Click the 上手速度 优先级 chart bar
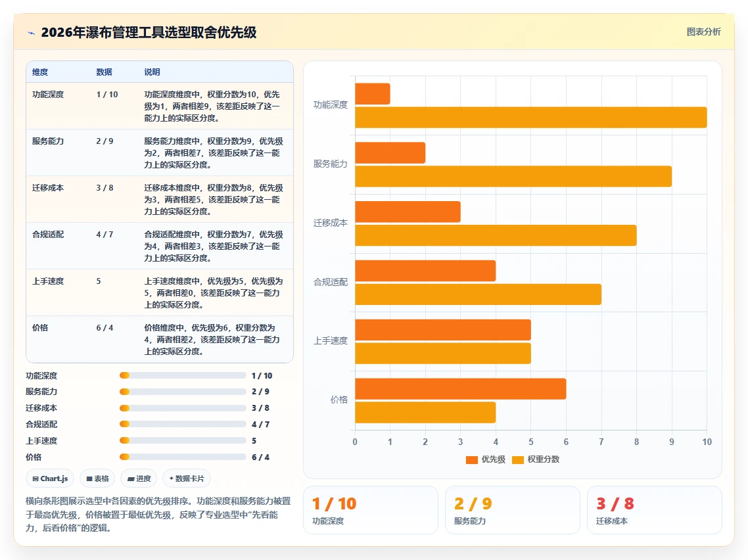Viewport: 748px width, 560px height. point(443,330)
